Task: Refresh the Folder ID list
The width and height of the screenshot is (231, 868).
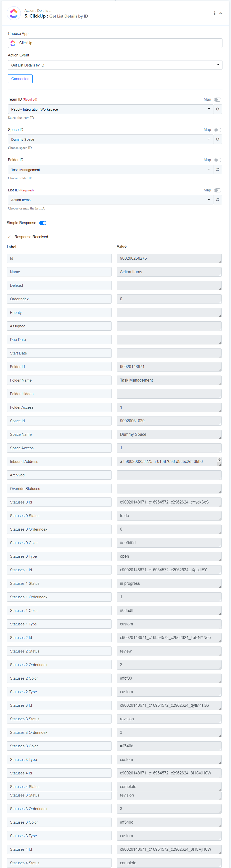Action: pyautogui.click(x=217, y=170)
